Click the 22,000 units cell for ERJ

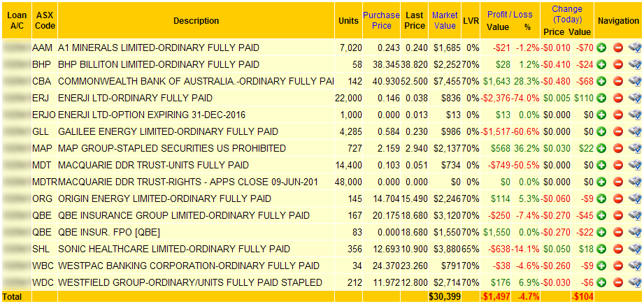coord(349,98)
